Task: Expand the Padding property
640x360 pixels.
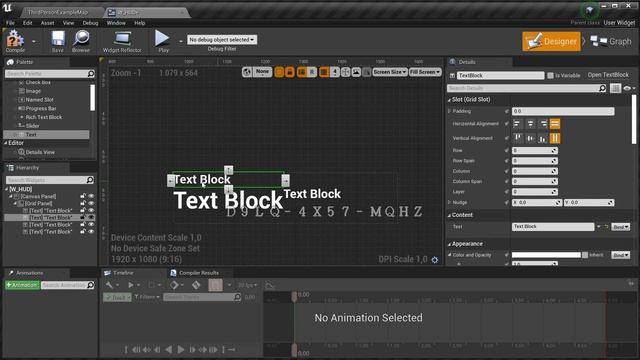Action: tap(449, 111)
